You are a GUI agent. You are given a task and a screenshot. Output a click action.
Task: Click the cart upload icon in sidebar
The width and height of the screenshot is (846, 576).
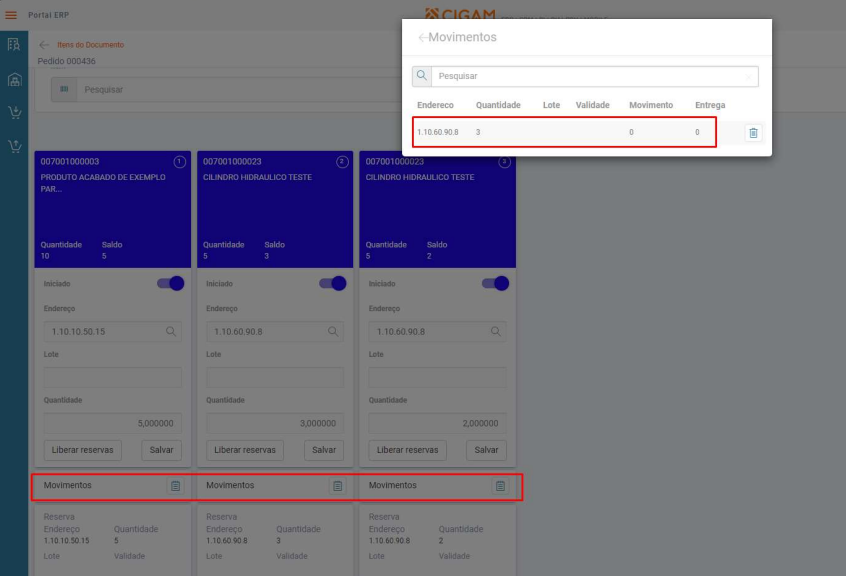point(15,146)
